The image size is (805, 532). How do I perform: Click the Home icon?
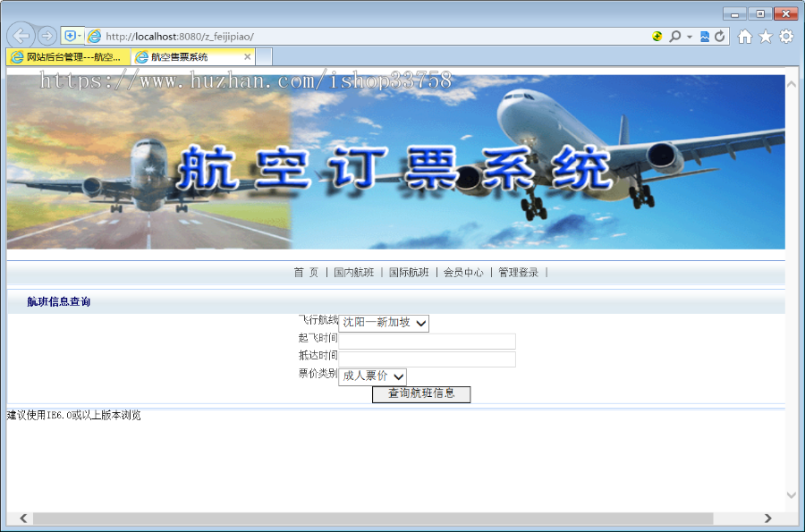click(x=746, y=36)
